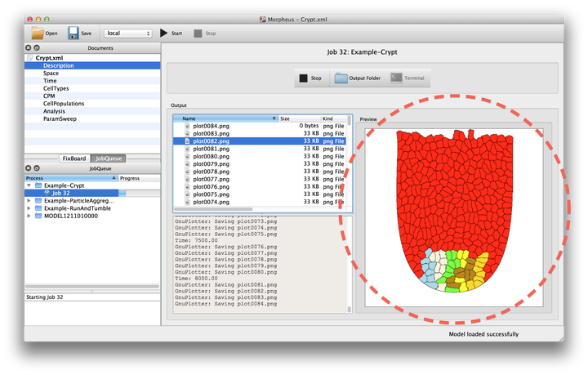Image resolution: width=588 pixels, height=375 pixels.
Task: Click the Stop icon in the job panel
Action: click(304, 78)
